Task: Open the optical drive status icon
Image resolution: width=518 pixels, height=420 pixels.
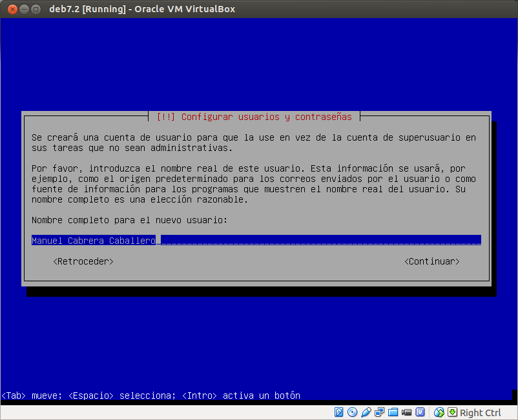Action: 352,412
